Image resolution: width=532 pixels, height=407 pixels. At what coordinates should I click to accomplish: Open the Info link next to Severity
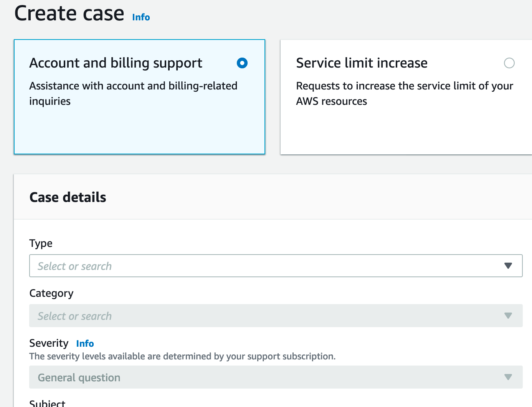click(85, 343)
